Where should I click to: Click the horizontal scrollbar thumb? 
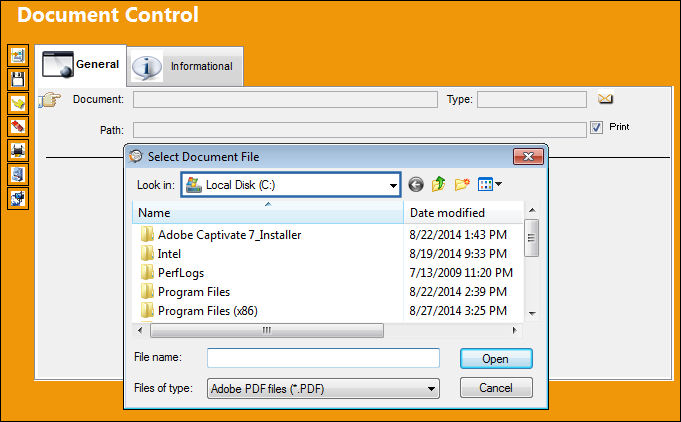267,330
